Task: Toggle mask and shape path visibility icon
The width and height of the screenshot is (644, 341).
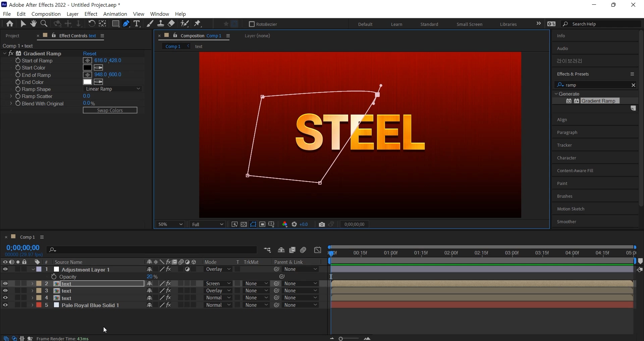Action: tap(253, 225)
